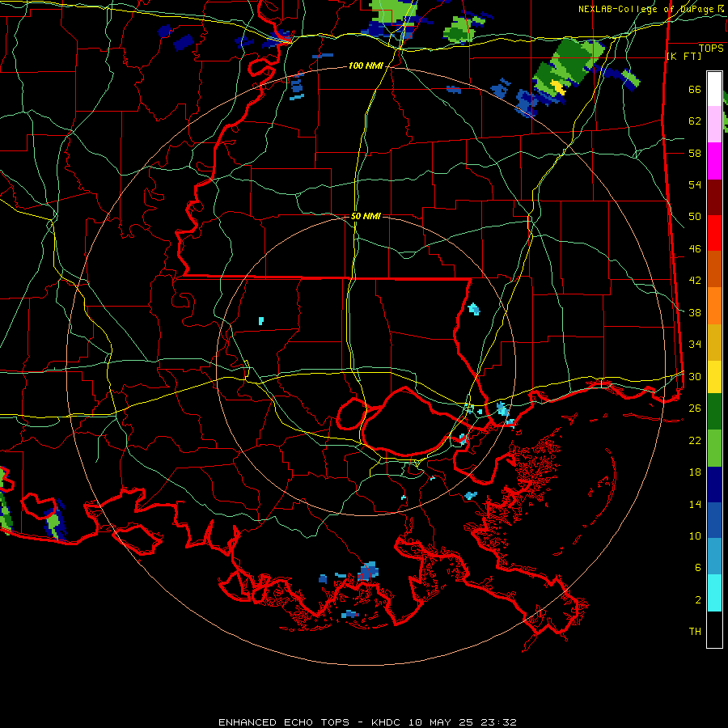Select the magenta legend swatch
Image resolution: width=728 pixels, height=728 pixels.
click(x=714, y=161)
